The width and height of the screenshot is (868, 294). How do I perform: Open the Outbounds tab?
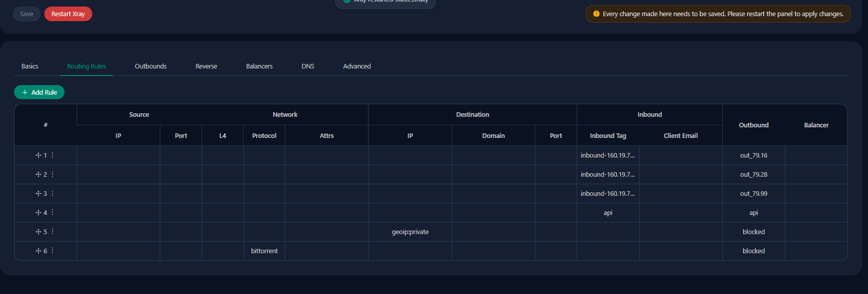151,66
